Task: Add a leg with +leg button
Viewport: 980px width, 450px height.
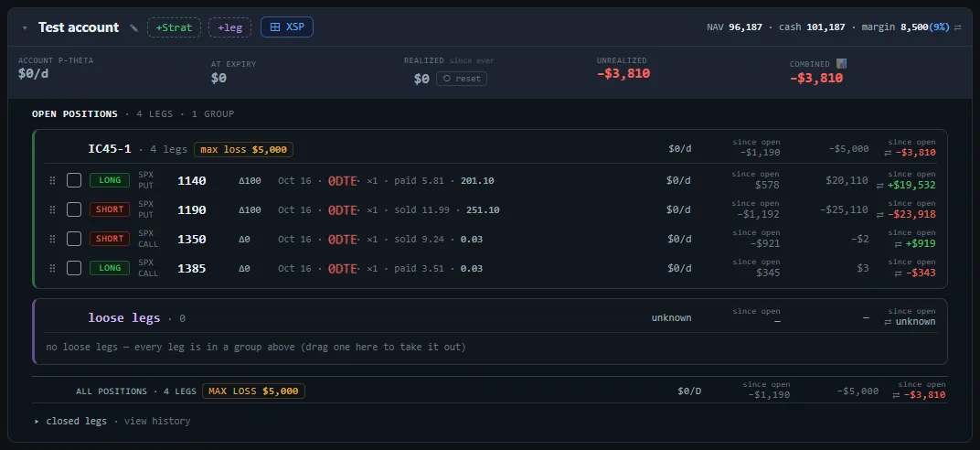Action: pyautogui.click(x=230, y=27)
